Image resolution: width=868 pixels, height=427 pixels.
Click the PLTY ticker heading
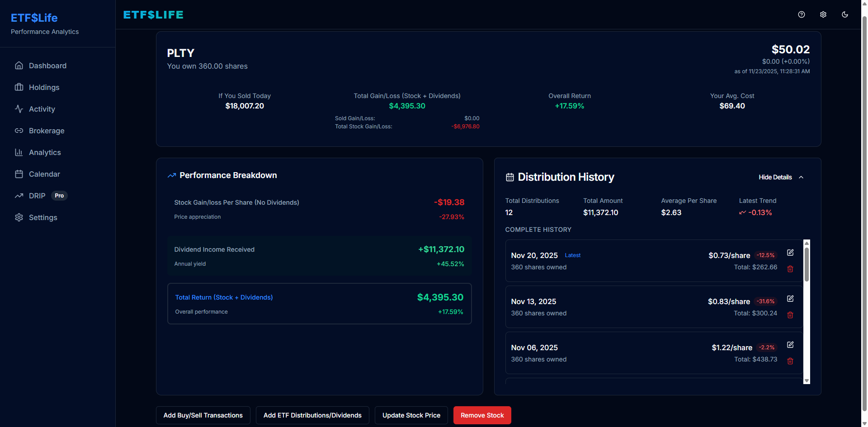point(180,53)
